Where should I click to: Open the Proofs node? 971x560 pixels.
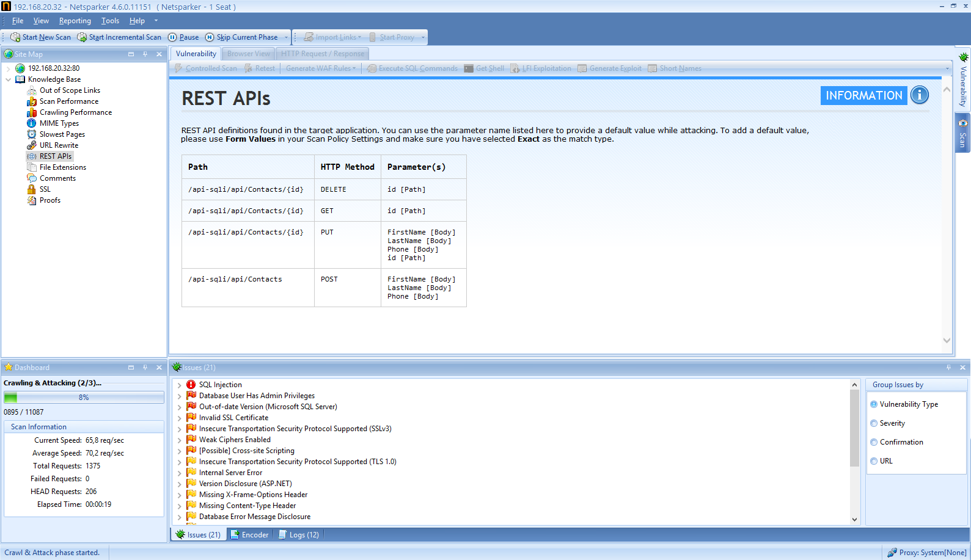[50, 200]
